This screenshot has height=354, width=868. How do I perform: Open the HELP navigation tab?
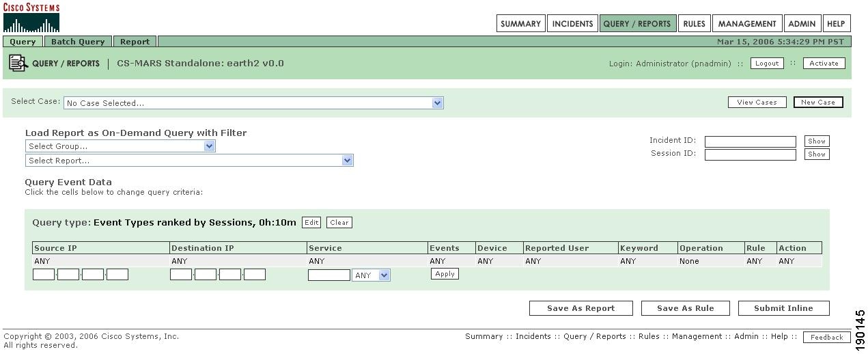[x=836, y=24]
